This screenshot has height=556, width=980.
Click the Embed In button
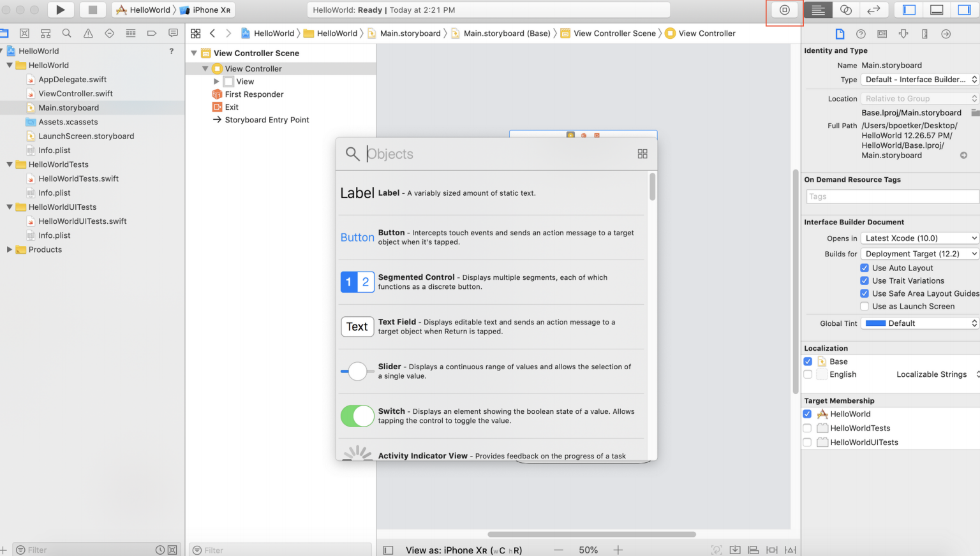[x=735, y=550]
